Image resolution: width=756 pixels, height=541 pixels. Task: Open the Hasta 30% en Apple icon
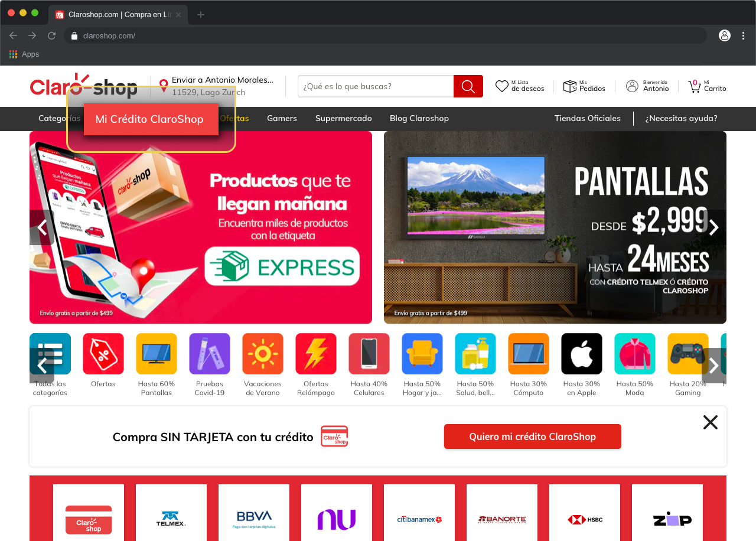(582, 354)
